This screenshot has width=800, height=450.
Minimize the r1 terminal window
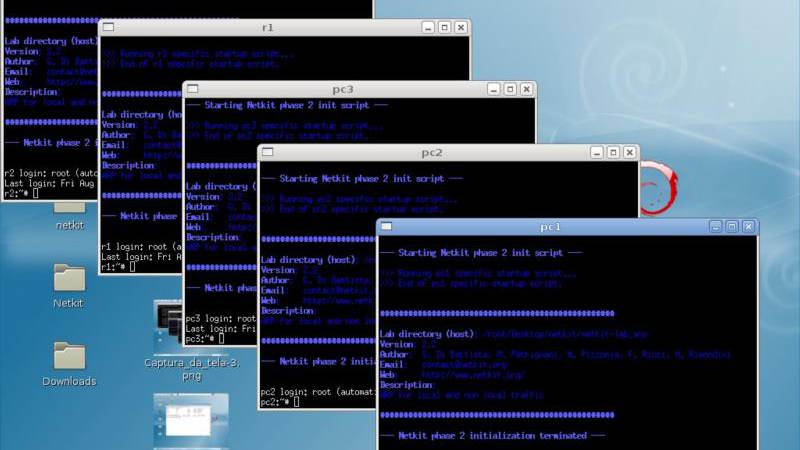[x=428, y=27]
